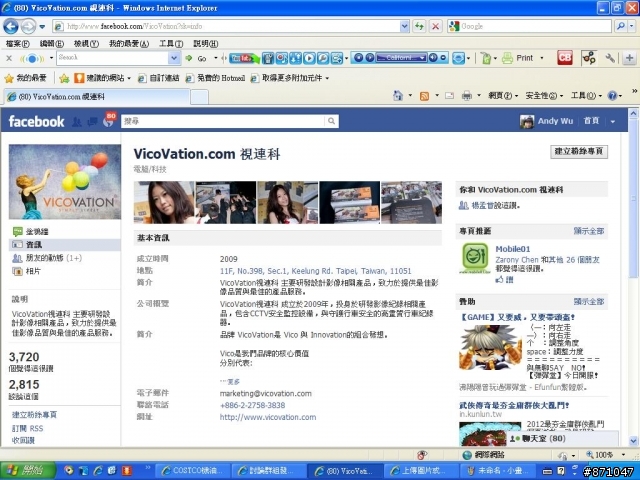
Task: Click the Mobile01 green page icon
Action: (475, 257)
